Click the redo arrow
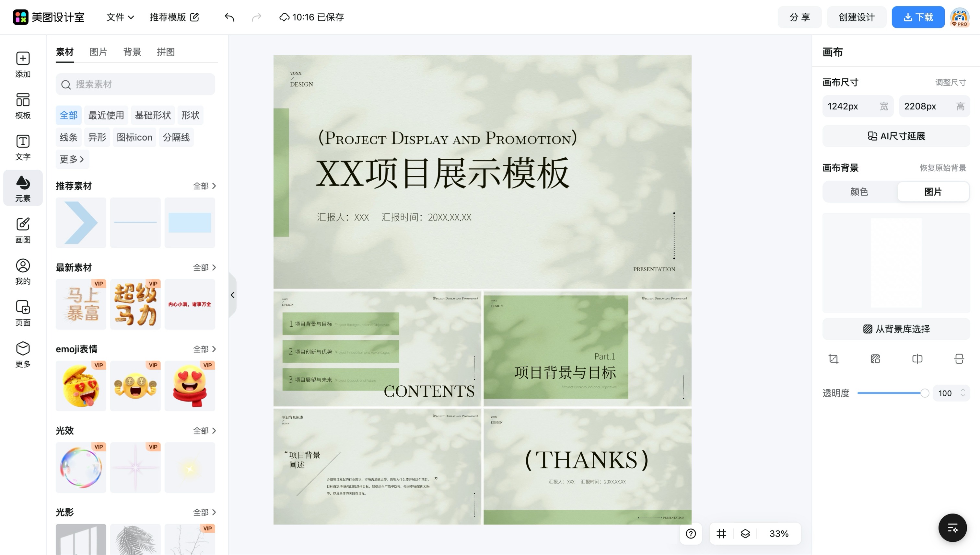Screen dimensions: 980x555 point(256,17)
